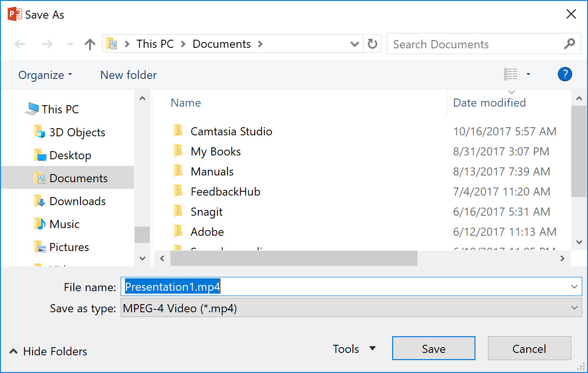This screenshot has height=373, width=588.
Task: Click the Up one level arrow
Action: (90, 44)
